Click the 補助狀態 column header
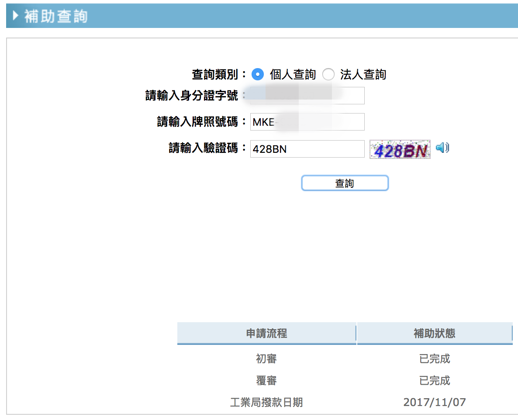518x420 pixels. pos(434,334)
